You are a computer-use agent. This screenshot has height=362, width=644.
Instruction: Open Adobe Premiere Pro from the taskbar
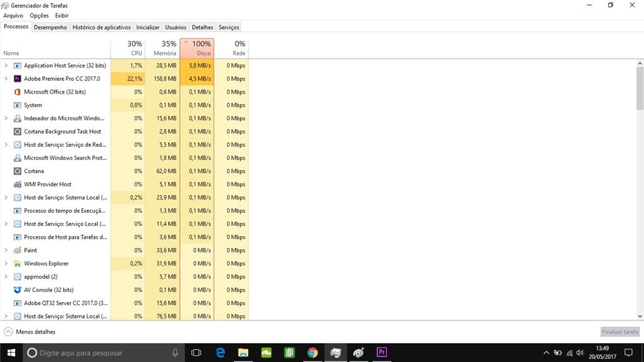tap(382, 352)
